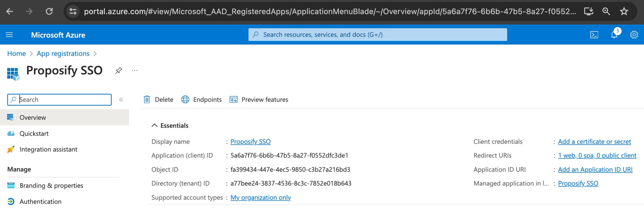644x208 pixels.
Task: Click the Client credentials label
Action: coord(498,142)
